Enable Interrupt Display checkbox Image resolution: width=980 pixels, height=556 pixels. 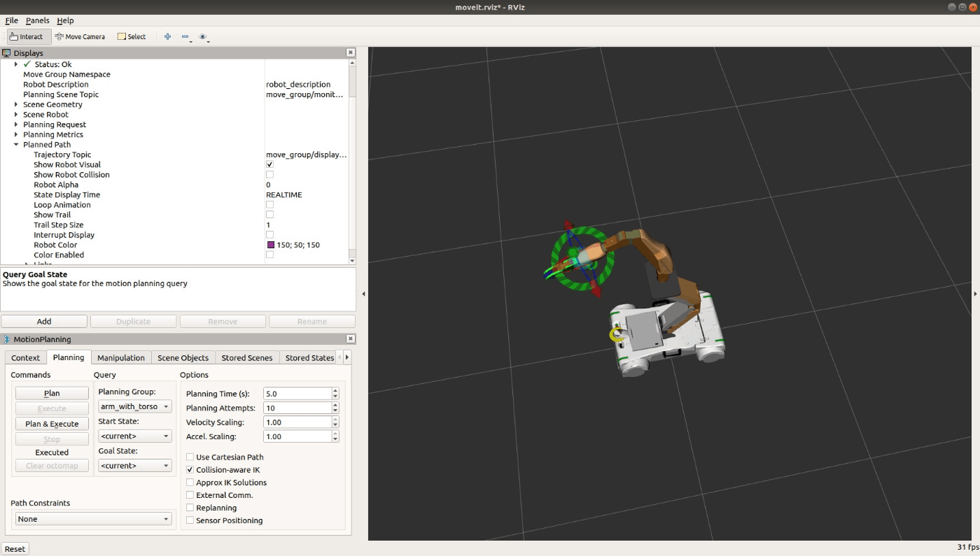click(269, 235)
